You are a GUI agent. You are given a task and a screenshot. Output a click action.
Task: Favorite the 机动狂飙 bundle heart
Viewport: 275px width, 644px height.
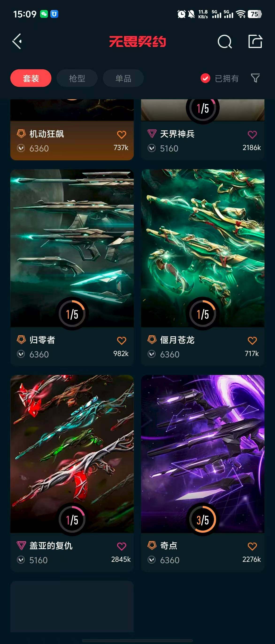pos(121,135)
